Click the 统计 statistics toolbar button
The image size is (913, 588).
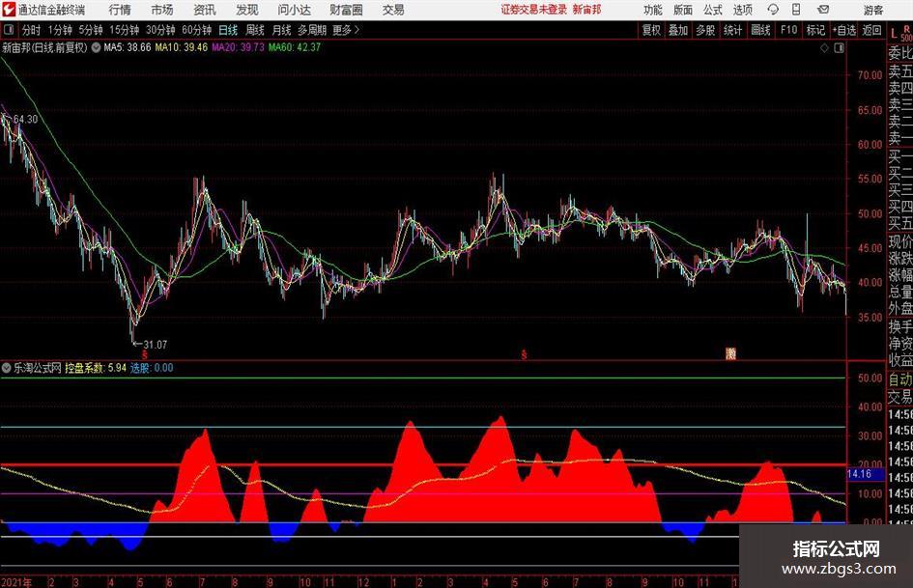pyautogui.click(x=732, y=30)
